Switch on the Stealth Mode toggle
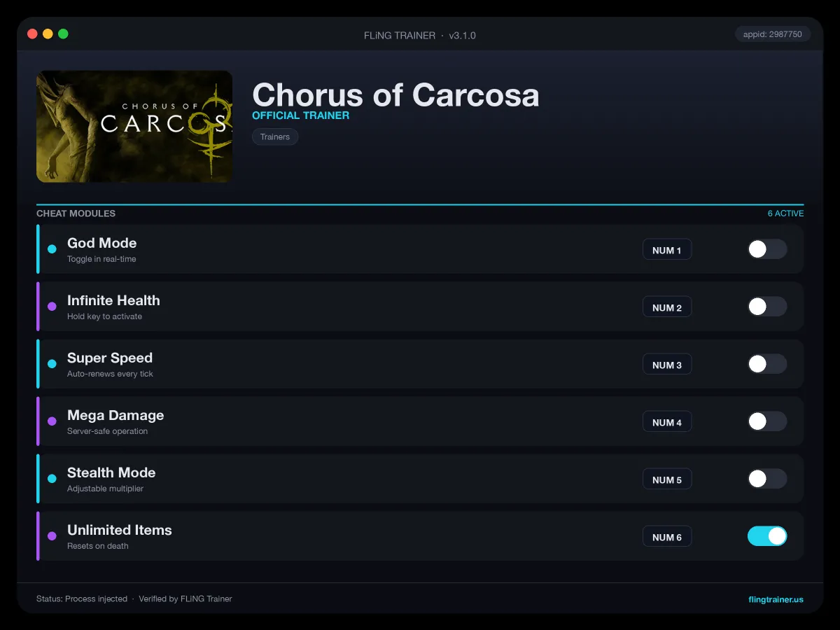Viewport: 840px width, 630px height. [767, 479]
